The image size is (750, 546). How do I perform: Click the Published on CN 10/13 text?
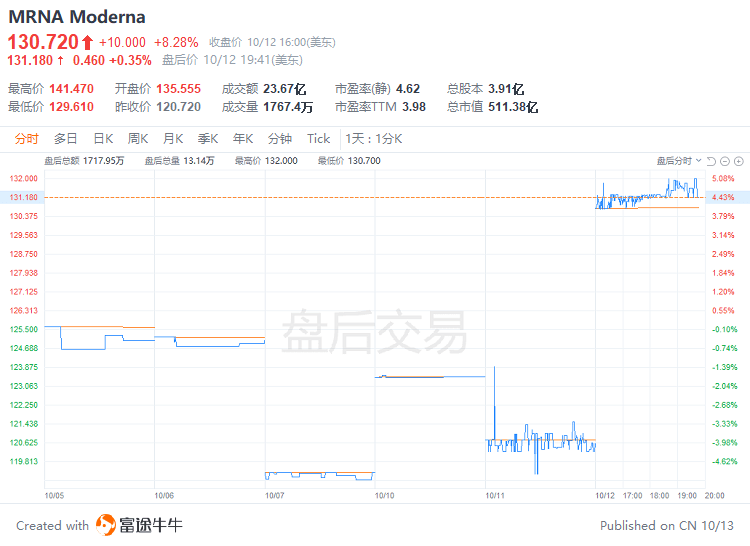coord(667,525)
